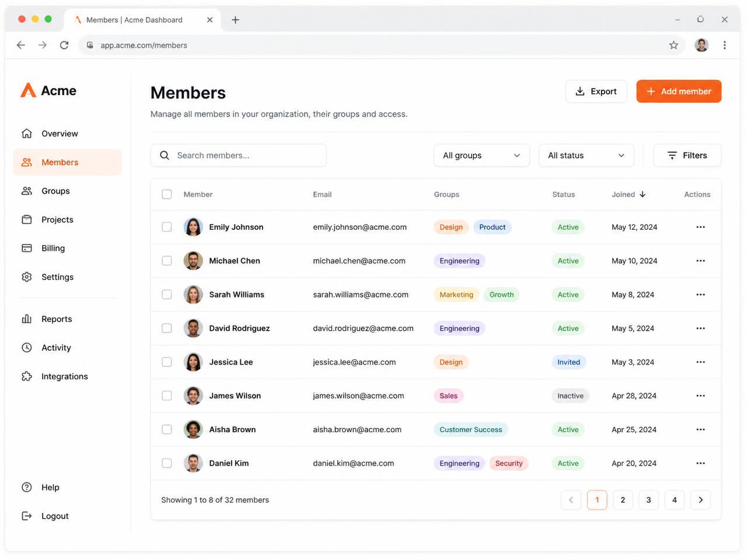The height and width of the screenshot is (560, 747).
Task: Open the Filters panel
Action: click(x=687, y=155)
